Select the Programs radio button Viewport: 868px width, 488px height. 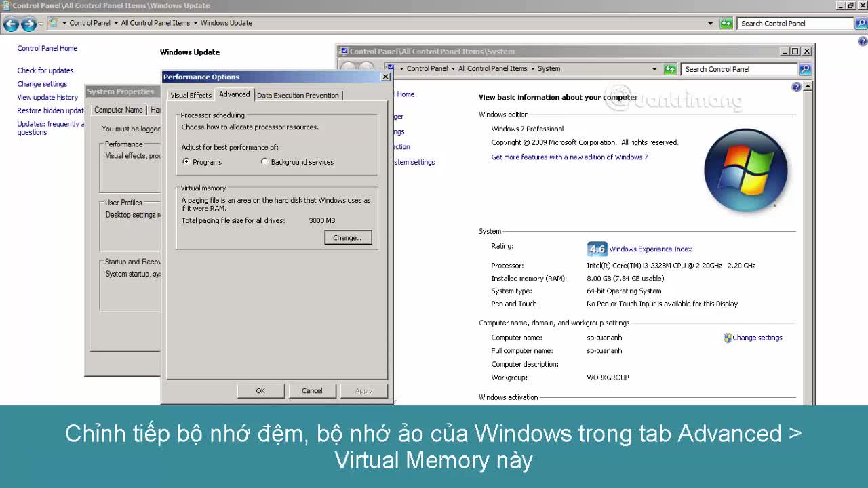click(x=186, y=162)
